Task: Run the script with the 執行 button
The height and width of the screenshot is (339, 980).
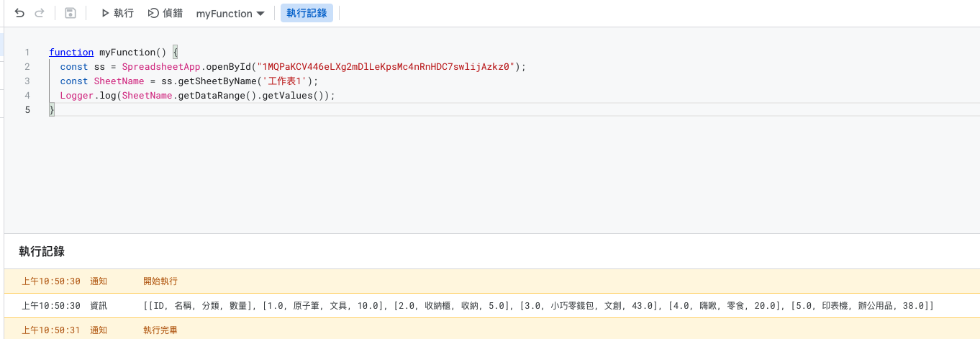Action: (117, 13)
